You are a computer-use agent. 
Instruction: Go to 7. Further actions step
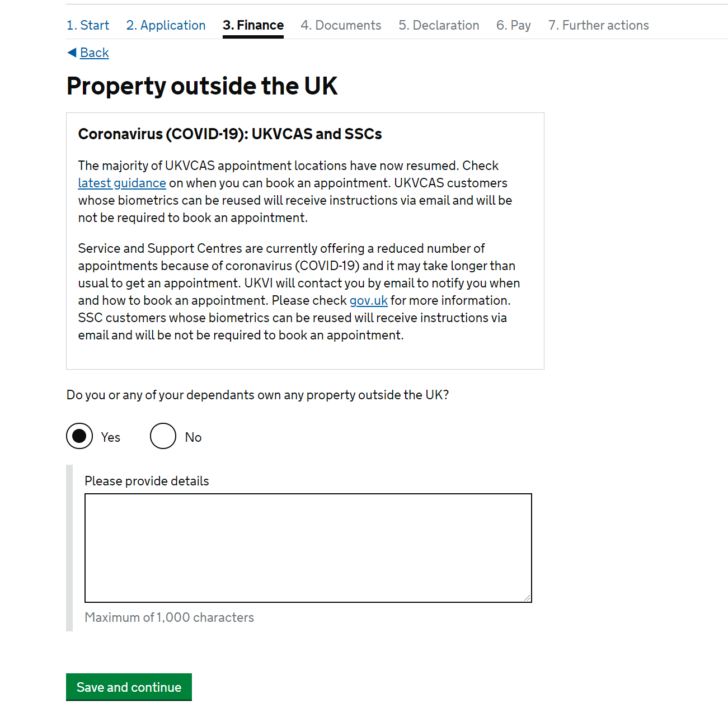[599, 25]
